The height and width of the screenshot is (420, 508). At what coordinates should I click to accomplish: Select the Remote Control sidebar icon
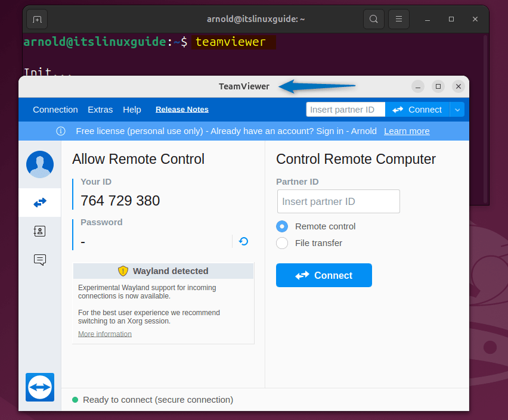[39, 202]
